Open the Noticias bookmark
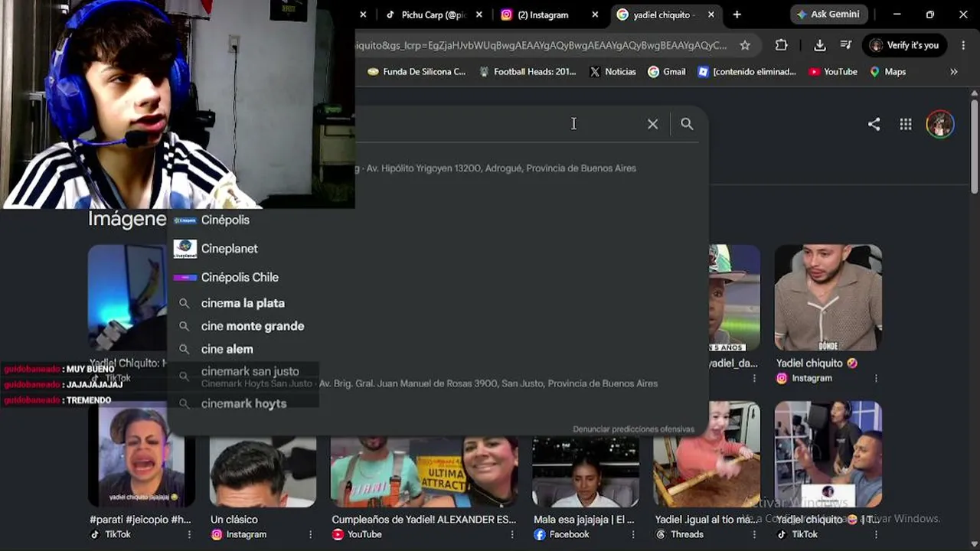 pos(612,72)
